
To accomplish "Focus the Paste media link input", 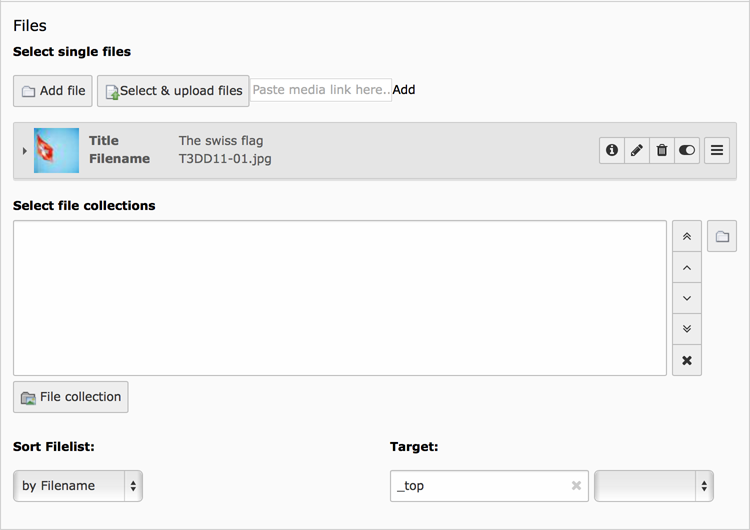I will [320, 90].
